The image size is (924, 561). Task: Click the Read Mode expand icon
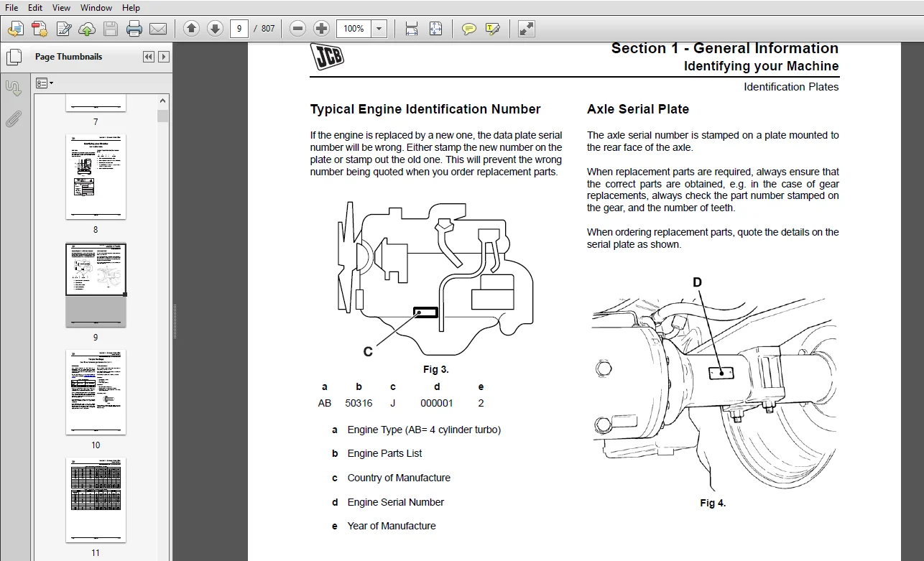point(527,29)
